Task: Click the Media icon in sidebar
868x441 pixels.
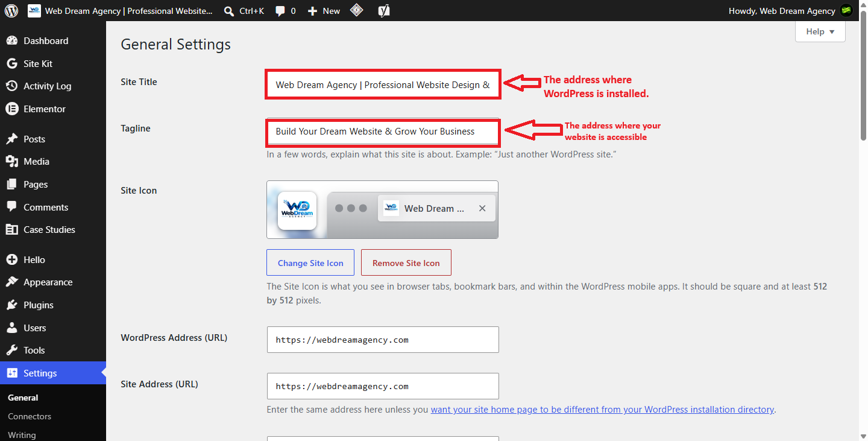Action: click(x=12, y=162)
